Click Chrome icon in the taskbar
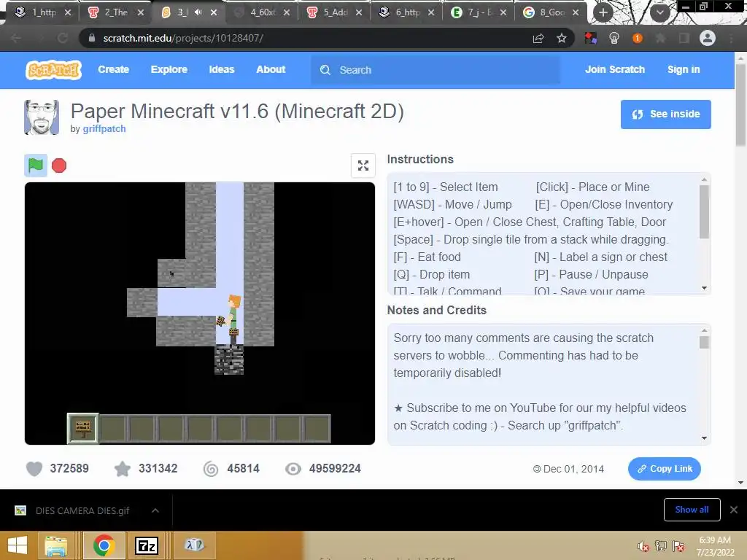747x560 pixels. pyautogui.click(x=104, y=545)
